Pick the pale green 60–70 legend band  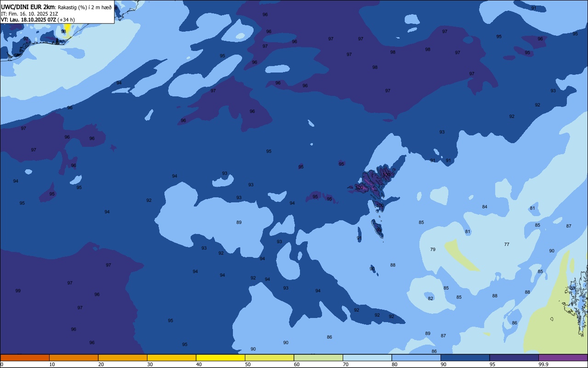[x=318, y=357]
